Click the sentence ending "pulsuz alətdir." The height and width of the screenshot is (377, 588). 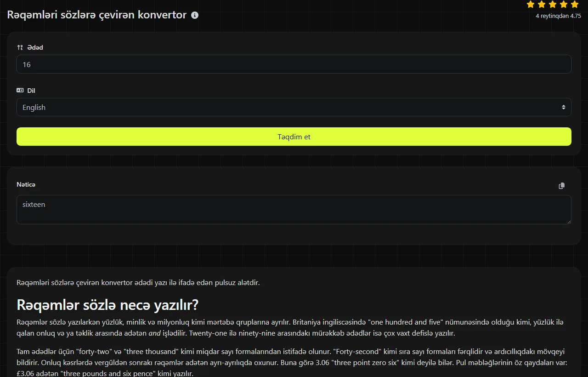pos(138,282)
